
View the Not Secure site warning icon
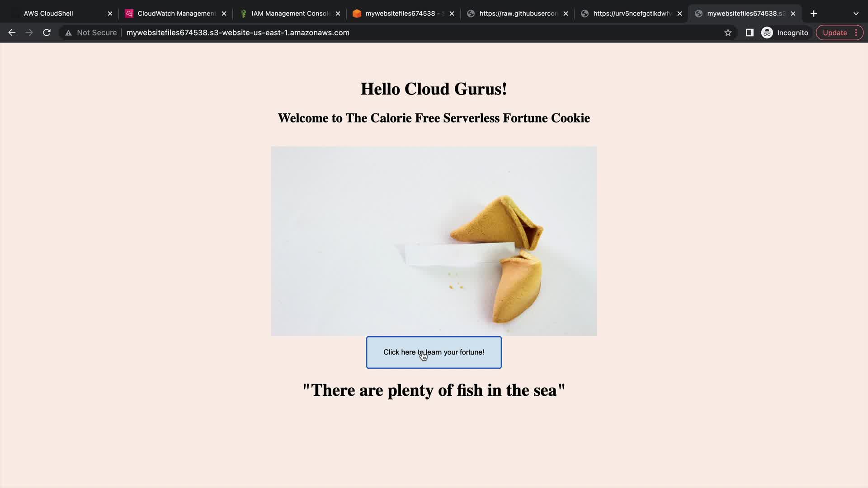pyautogui.click(x=68, y=33)
